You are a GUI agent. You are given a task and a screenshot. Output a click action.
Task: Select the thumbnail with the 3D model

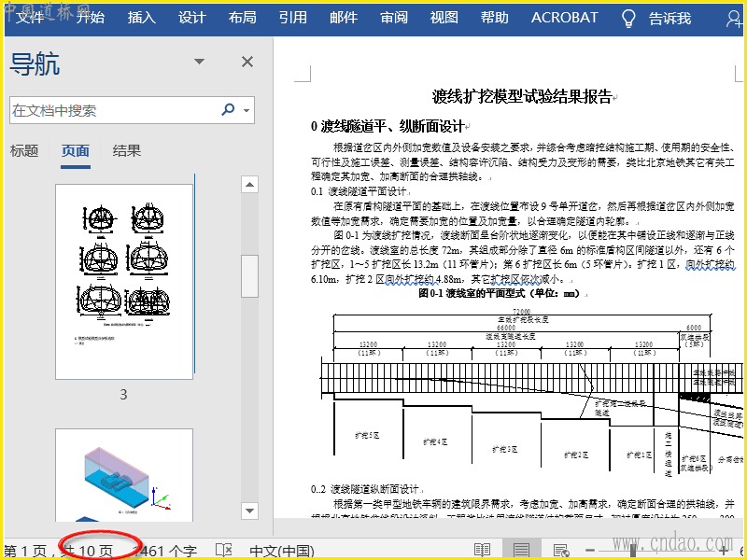[x=124, y=475]
